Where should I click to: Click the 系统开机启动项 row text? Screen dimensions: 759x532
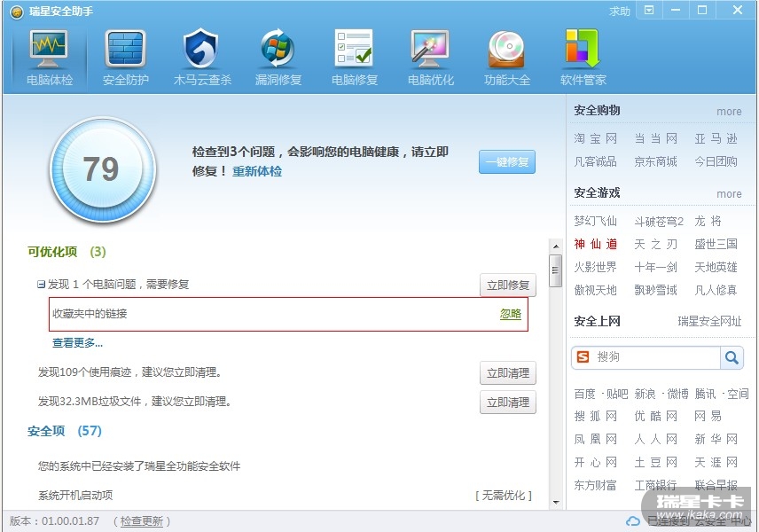pos(75,496)
